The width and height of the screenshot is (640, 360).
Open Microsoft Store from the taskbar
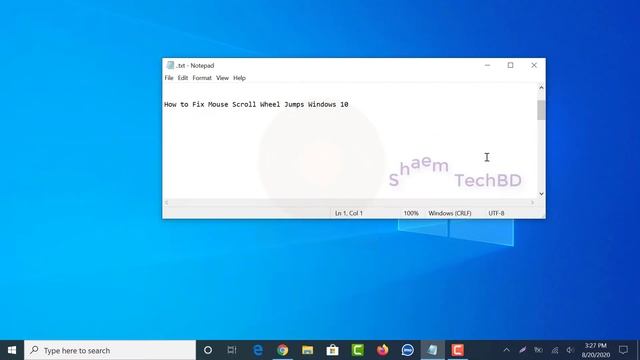tap(332, 350)
